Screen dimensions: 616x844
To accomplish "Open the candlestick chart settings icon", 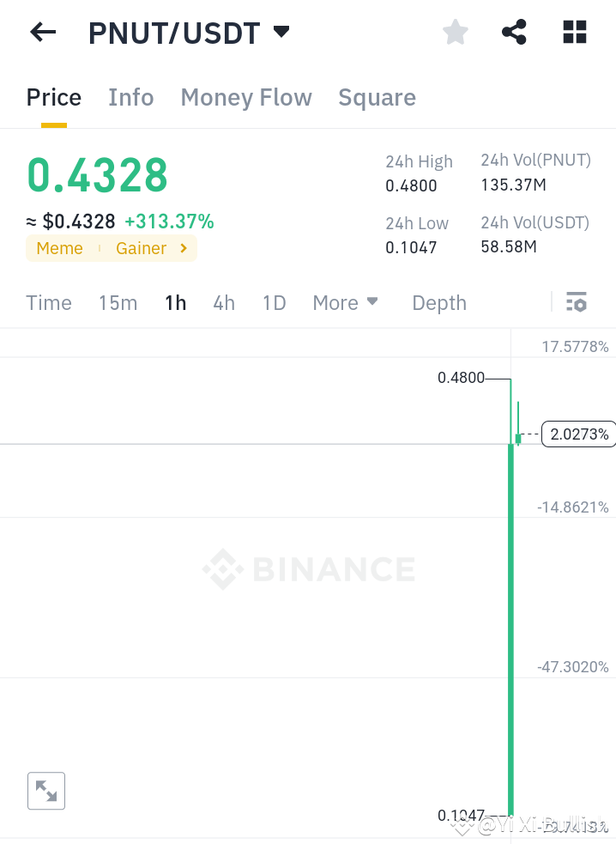I will pos(576,302).
